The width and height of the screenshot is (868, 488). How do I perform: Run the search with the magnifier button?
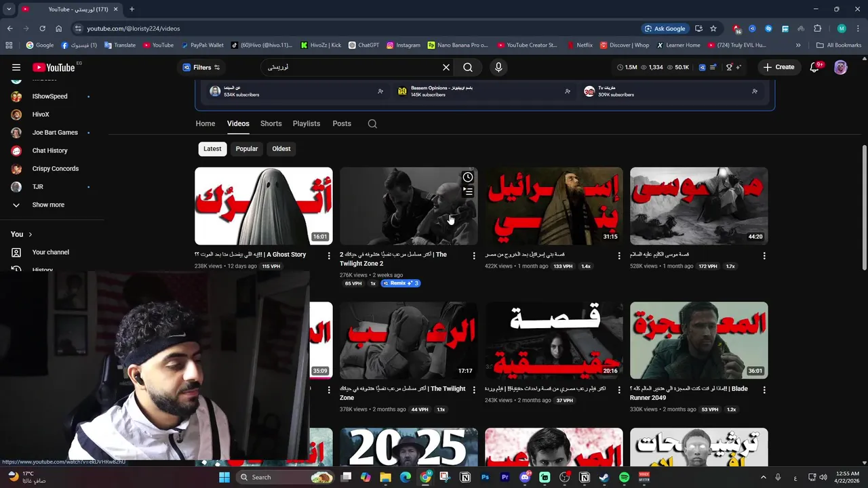point(468,67)
